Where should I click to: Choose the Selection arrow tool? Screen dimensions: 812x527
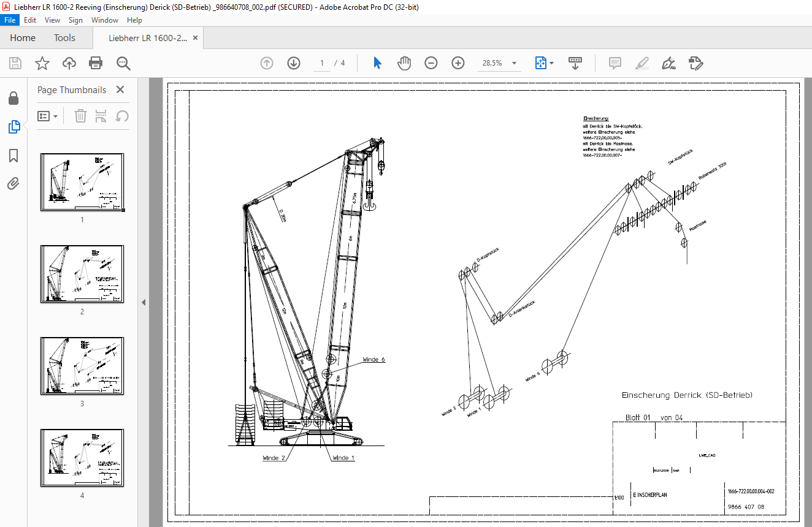click(x=377, y=63)
